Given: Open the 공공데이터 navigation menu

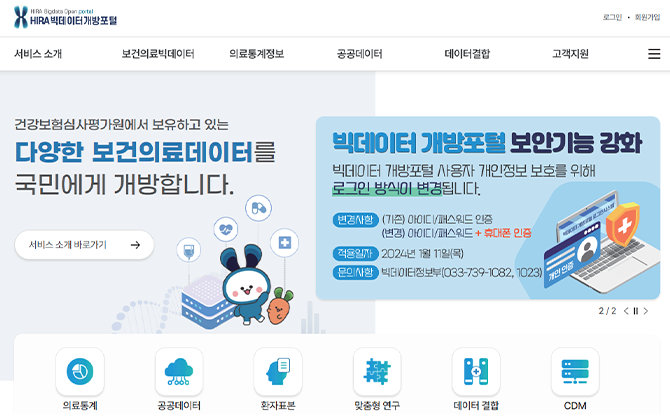Looking at the screenshot, I should coord(360,54).
